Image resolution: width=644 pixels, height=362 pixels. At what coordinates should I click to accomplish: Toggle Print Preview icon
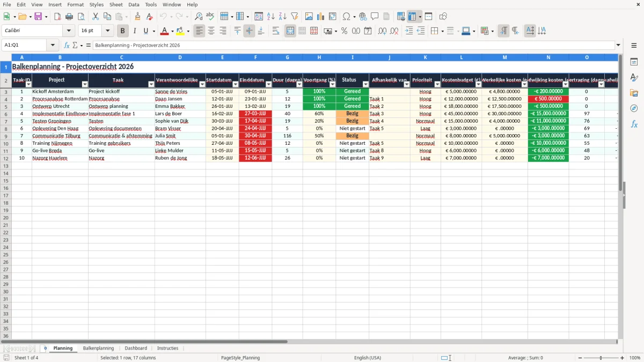pos(80,17)
